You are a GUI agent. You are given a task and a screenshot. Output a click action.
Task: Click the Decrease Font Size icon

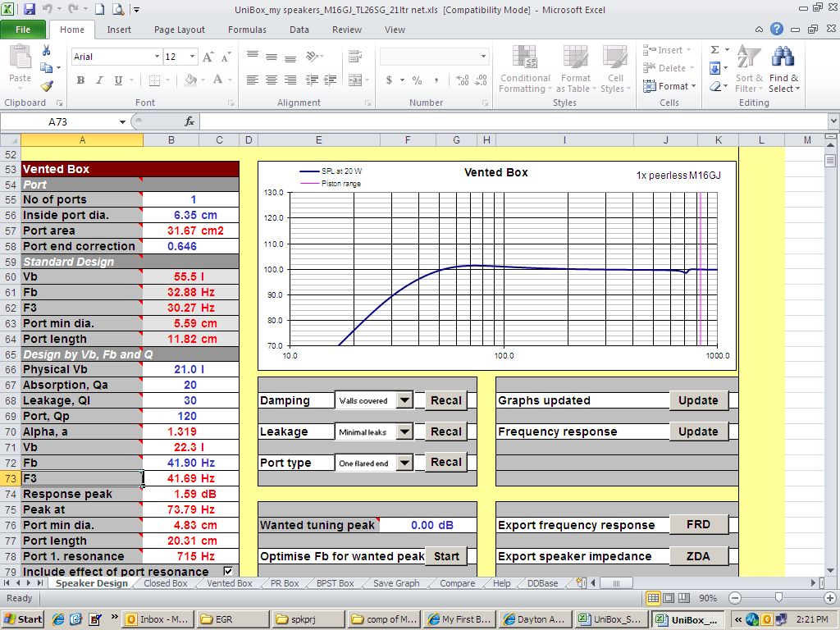[226, 57]
